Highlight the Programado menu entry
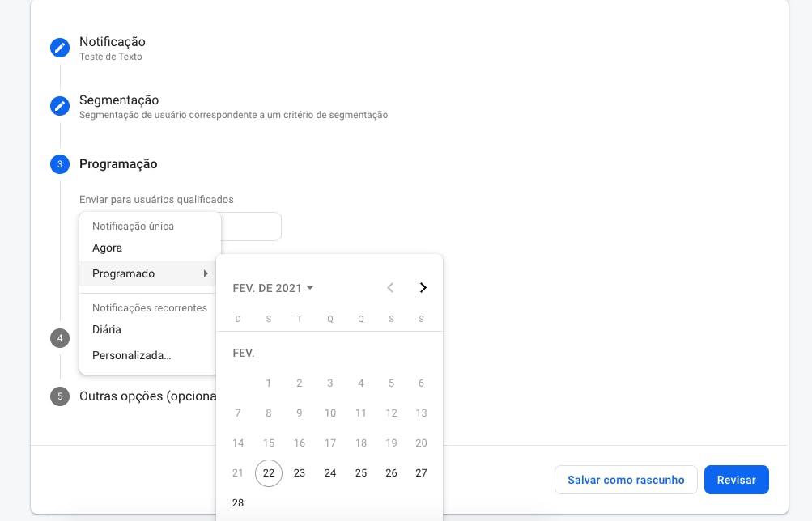The width and height of the screenshot is (812, 521). click(123, 273)
